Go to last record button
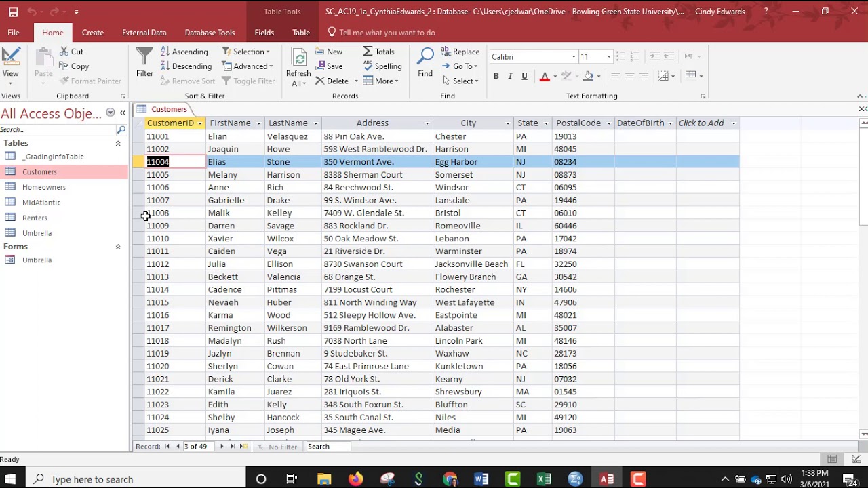The width and height of the screenshot is (868, 488). (233, 447)
